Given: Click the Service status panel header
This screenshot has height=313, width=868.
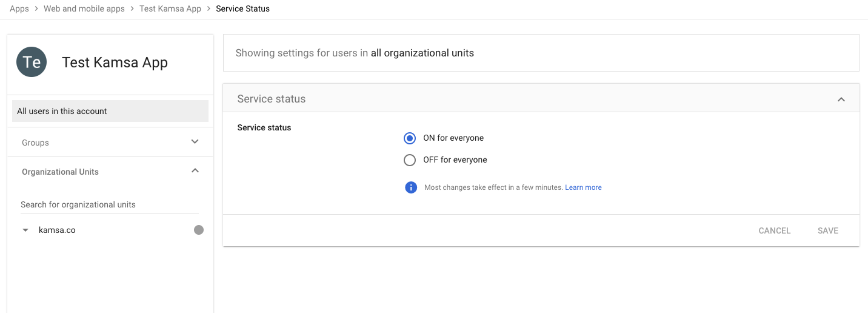Looking at the screenshot, I should [541, 98].
